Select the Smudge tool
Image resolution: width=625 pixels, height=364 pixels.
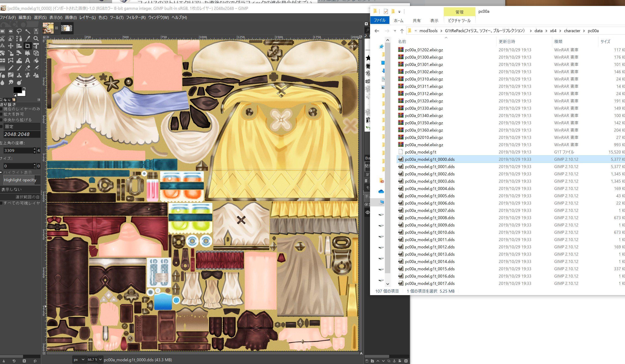coord(11,83)
